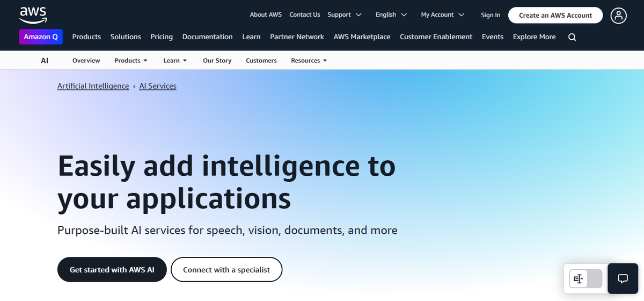The width and height of the screenshot is (644, 301).
Task: Toggle the accessibility switch at bottom right
Action: coord(586,278)
